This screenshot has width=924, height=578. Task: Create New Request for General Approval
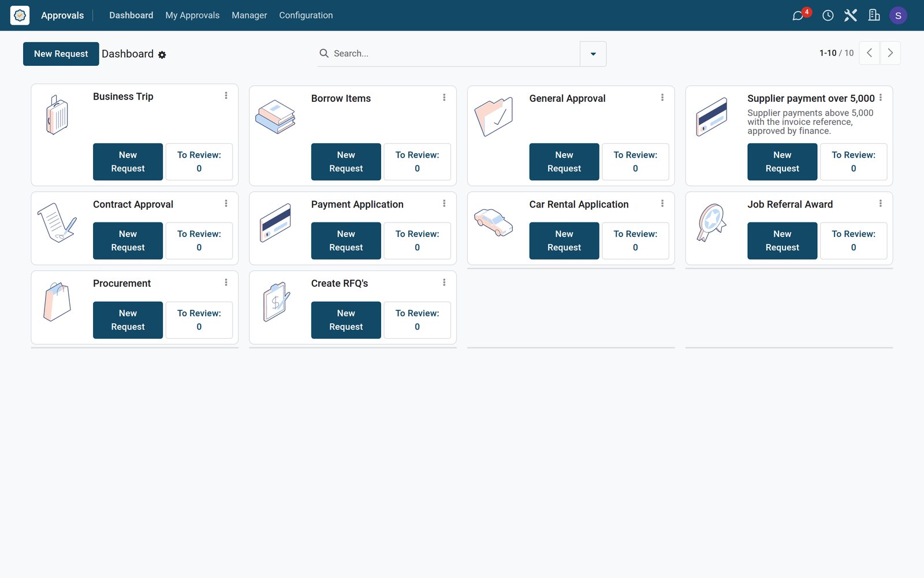pos(564,162)
